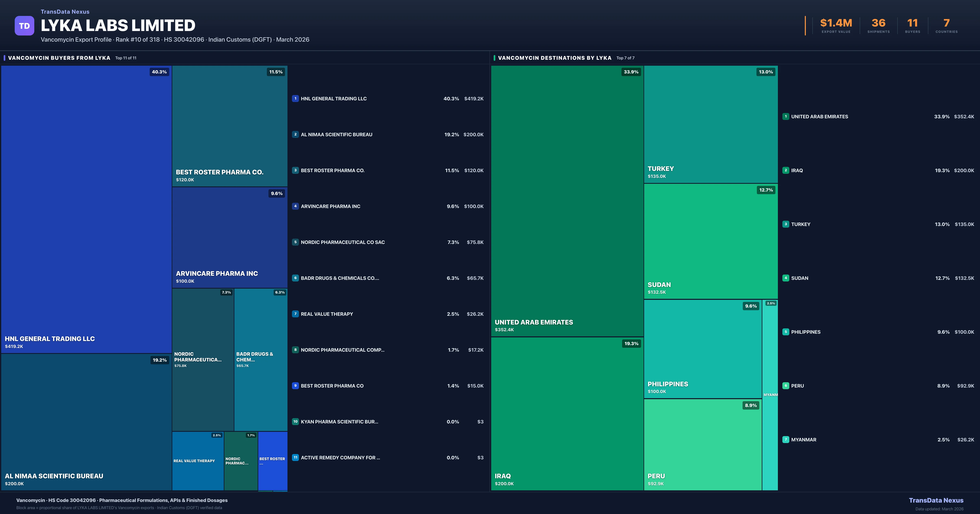980x514 pixels.
Task: Toggle the 12.7% badge on the SUDAN block
Action: point(766,190)
